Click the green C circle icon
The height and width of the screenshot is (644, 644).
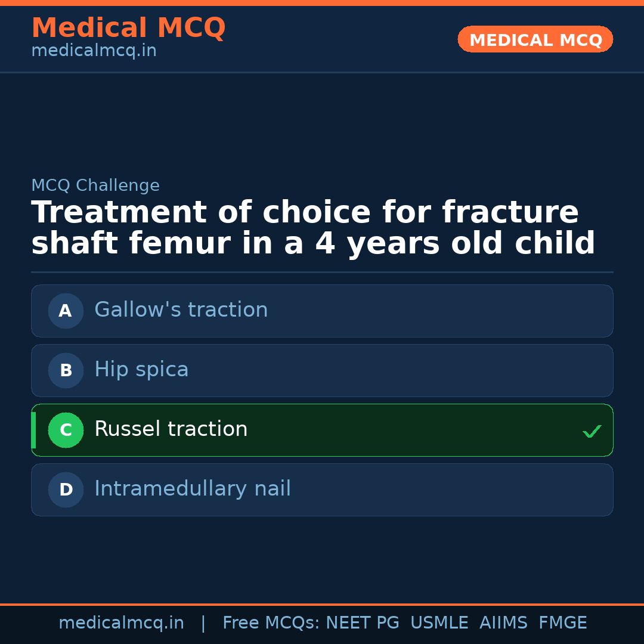click(66, 430)
